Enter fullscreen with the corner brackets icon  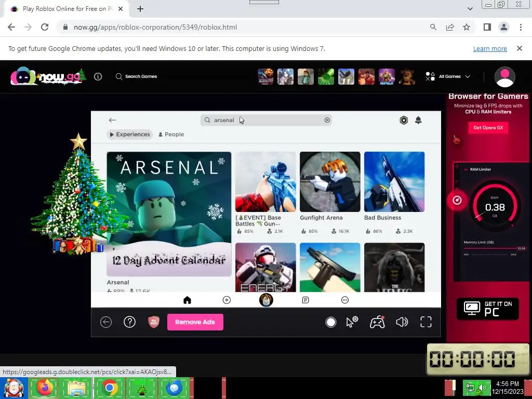point(426,322)
